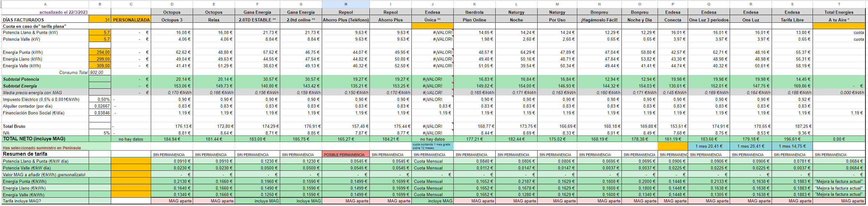Viewport: 868px width, 206px height.
Task: Click the 'Total Energies' header cell
Action: (839, 12)
